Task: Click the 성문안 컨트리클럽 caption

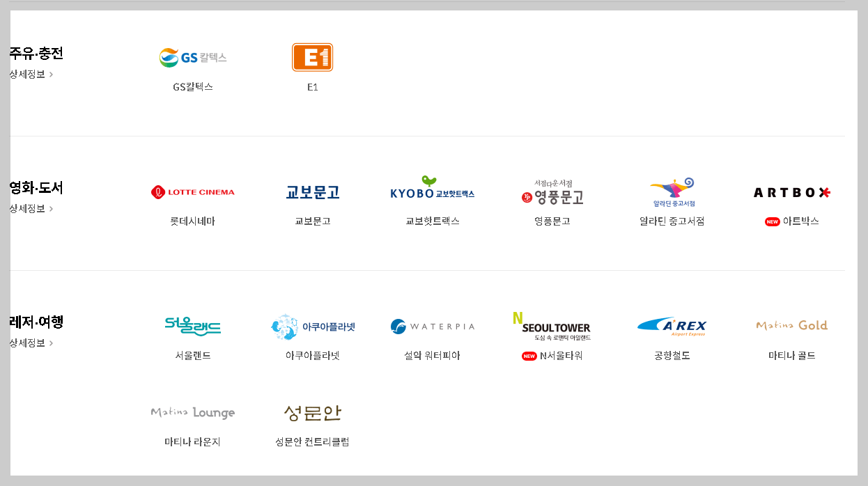Action: (312, 442)
